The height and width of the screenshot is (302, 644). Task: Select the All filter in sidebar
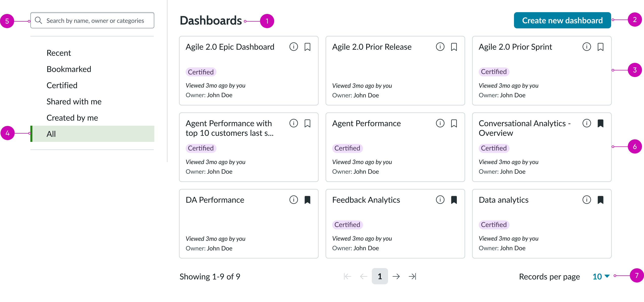click(x=51, y=134)
